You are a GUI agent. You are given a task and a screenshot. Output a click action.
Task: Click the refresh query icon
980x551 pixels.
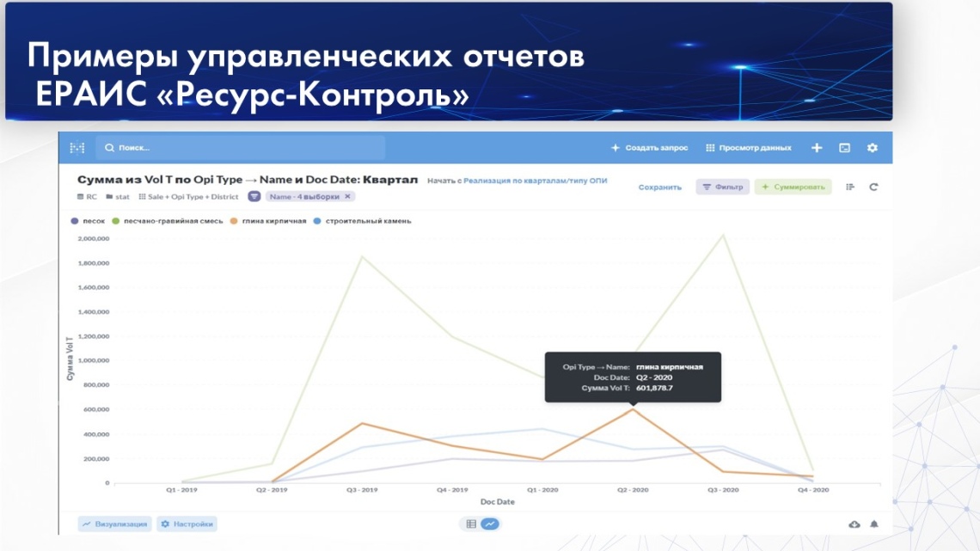point(873,187)
